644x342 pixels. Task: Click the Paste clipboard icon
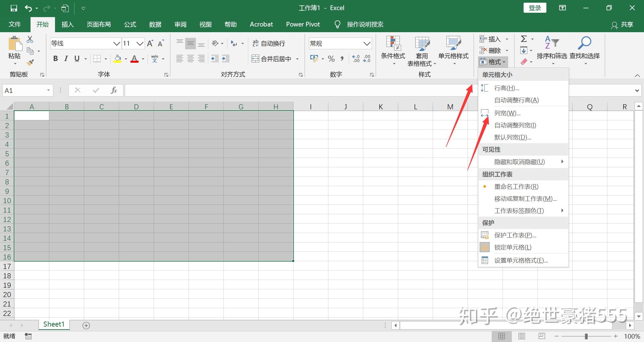15,44
